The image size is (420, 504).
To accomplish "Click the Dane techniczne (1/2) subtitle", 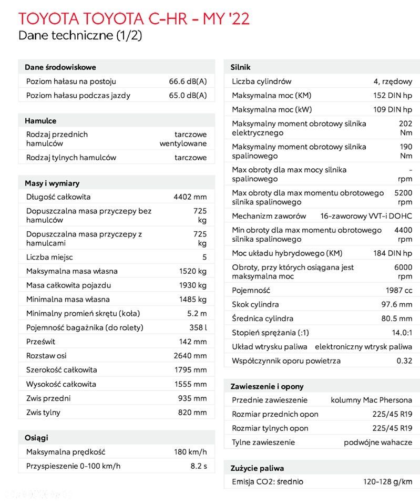I will tap(80, 36).
